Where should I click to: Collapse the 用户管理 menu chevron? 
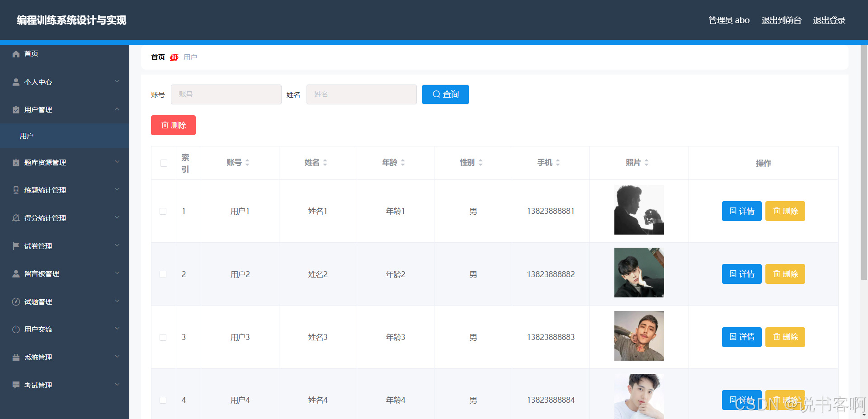(x=117, y=109)
